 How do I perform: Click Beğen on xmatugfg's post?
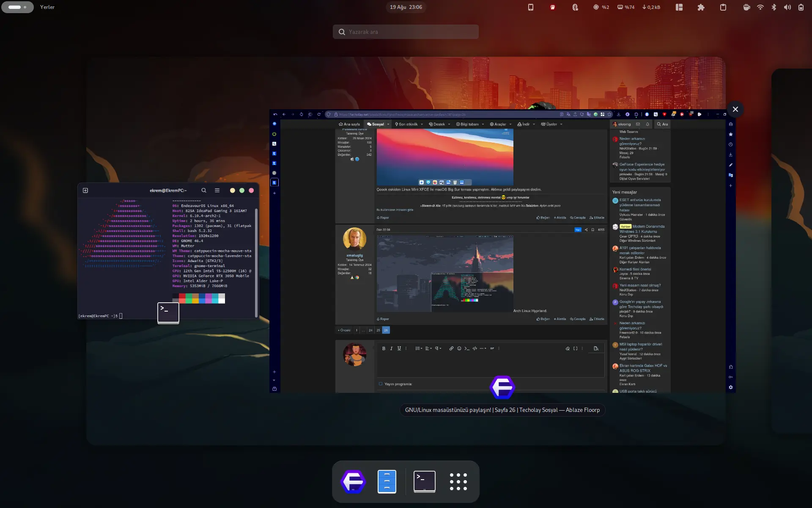coord(543,319)
